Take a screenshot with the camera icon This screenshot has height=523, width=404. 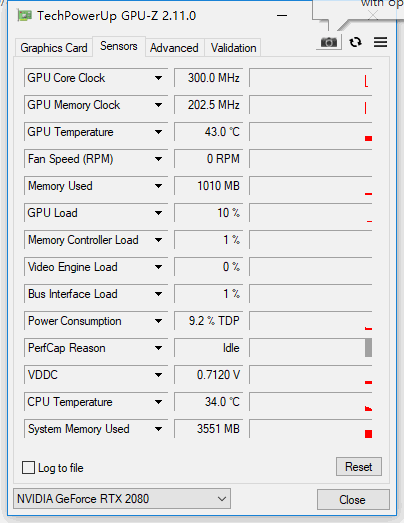pyautogui.click(x=329, y=42)
